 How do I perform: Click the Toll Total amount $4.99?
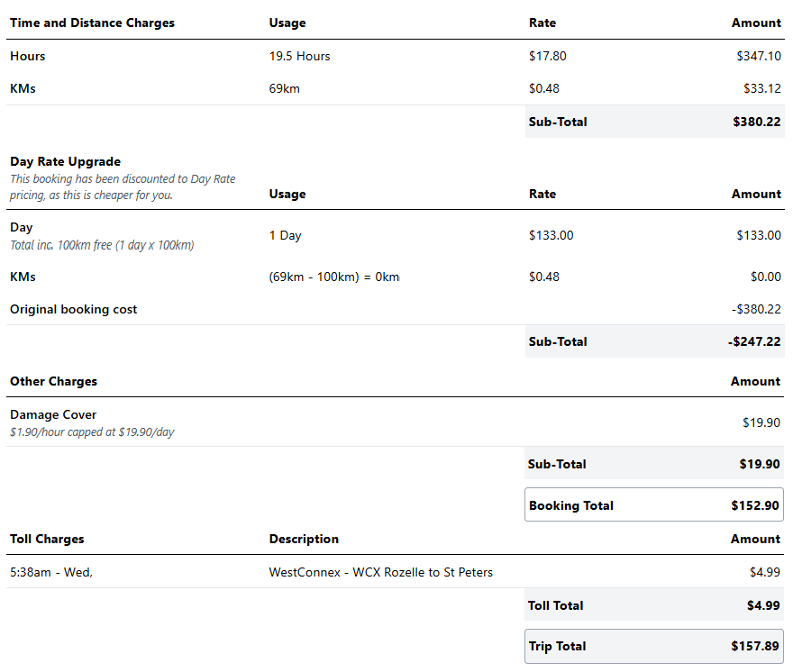point(763,605)
